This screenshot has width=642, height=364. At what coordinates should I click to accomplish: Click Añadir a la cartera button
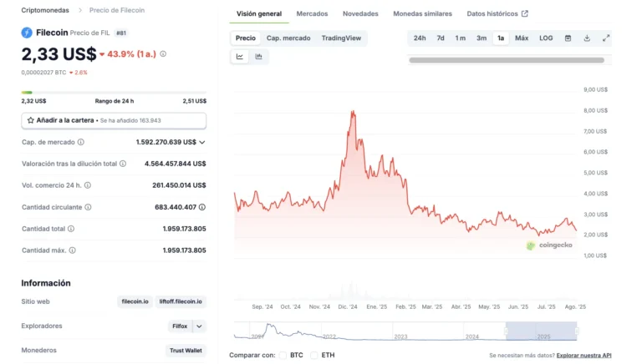(114, 121)
